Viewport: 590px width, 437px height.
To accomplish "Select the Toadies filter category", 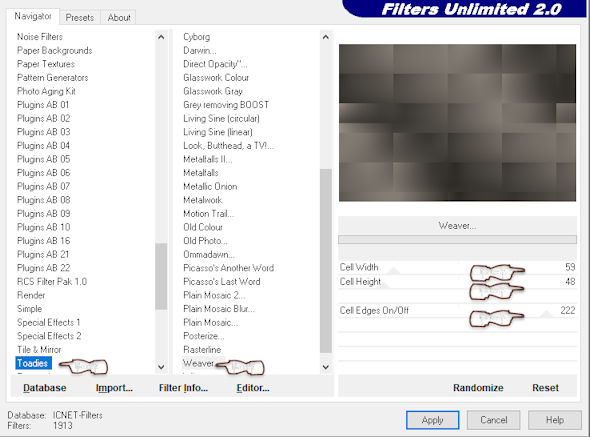I will (x=33, y=363).
